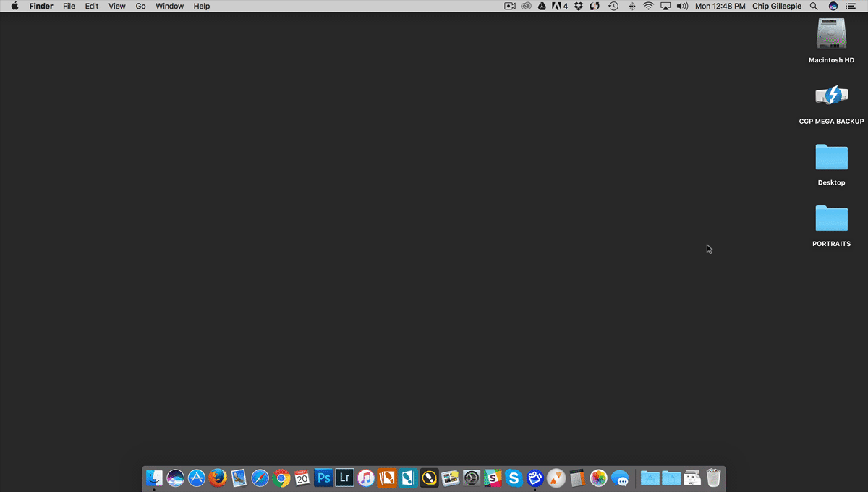
Task: Open the Go menu
Action: [x=141, y=6]
